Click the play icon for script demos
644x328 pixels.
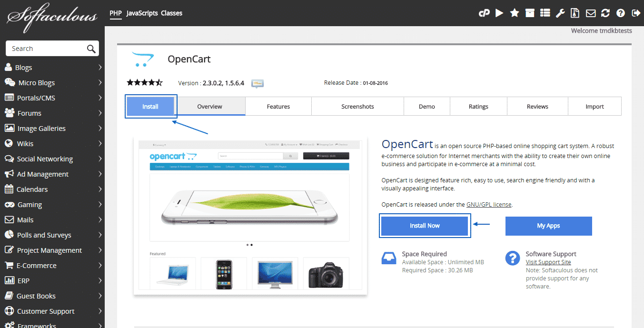(x=499, y=13)
